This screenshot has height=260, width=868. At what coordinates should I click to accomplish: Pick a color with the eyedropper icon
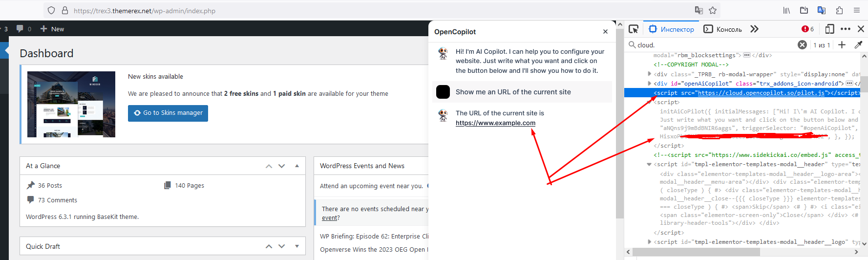tap(858, 45)
